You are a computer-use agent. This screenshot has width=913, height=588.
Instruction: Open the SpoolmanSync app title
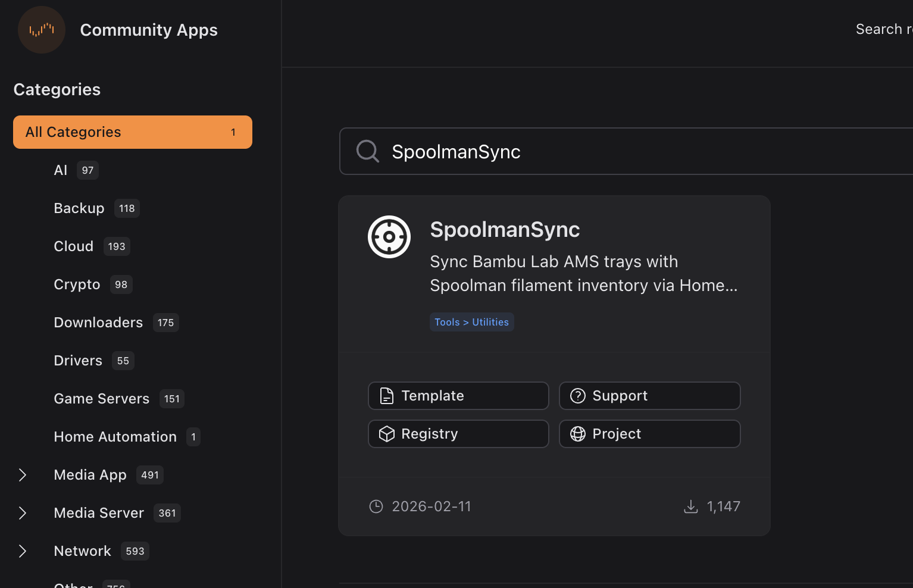(x=505, y=230)
